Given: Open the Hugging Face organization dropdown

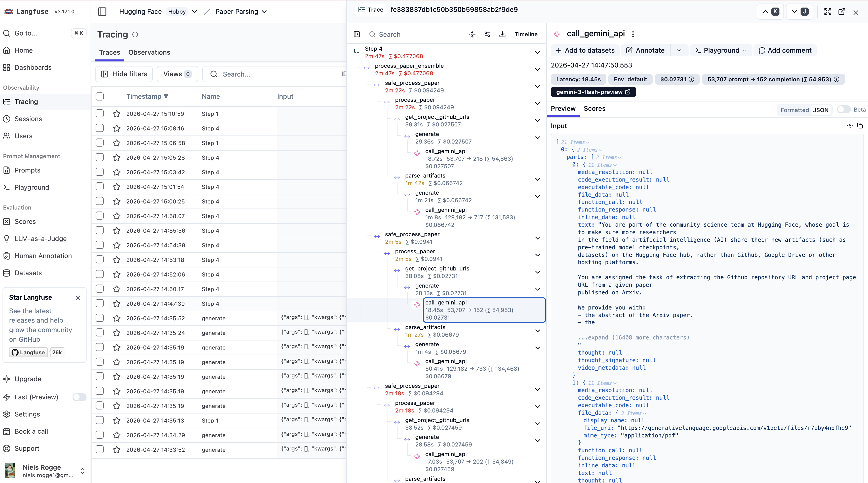Looking at the screenshot, I should point(194,12).
